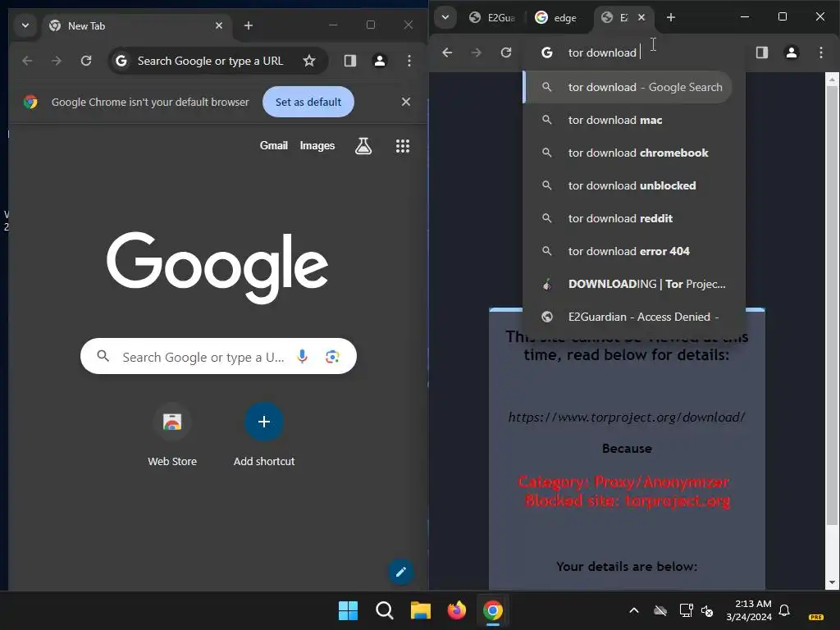Select suggestion tor download reddit
The image size is (840, 630).
(x=634, y=218)
